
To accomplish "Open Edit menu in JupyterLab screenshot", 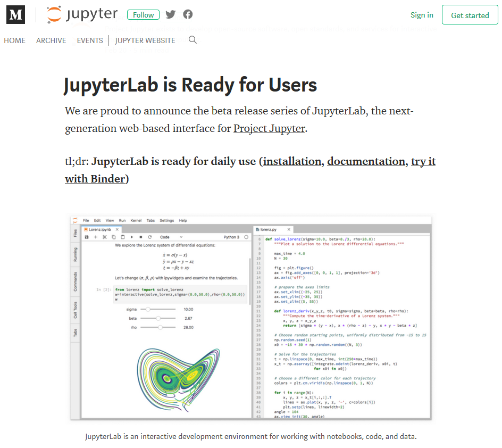I will click(x=97, y=221).
